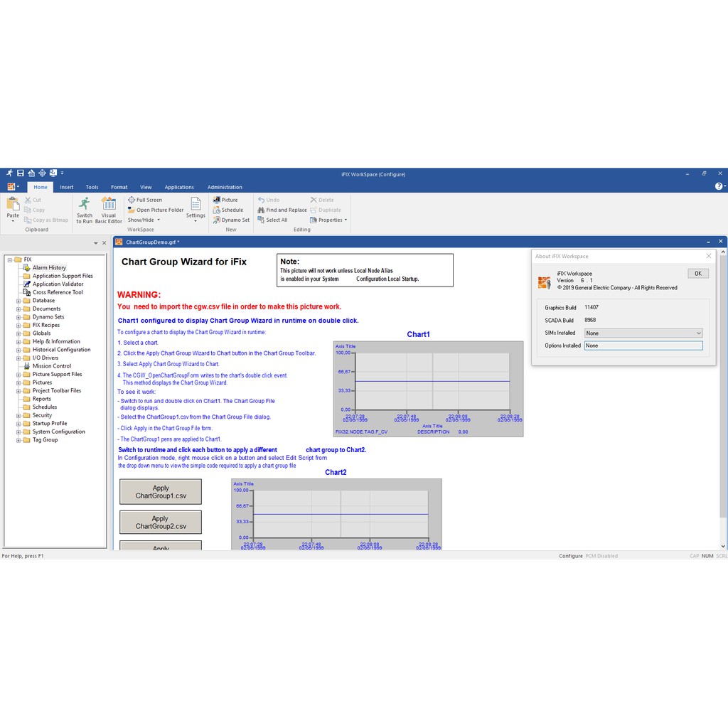The height and width of the screenshot is (728, 728).
Task: Expand the I/O Drivers node
Action: pos(18,358)
